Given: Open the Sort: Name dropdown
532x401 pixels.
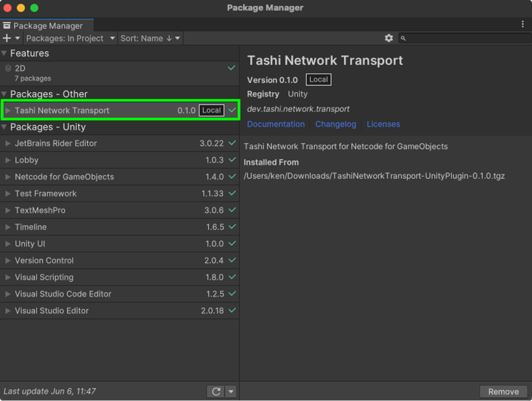Looking at the screenshot, I should [150, 39].
